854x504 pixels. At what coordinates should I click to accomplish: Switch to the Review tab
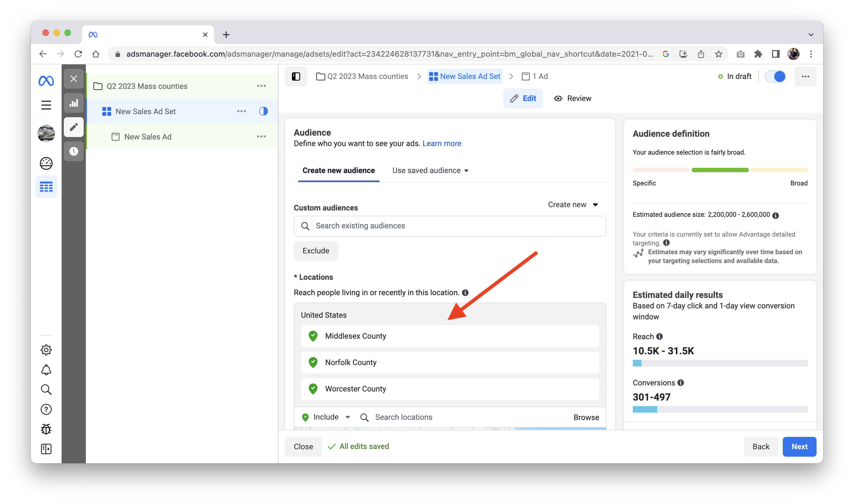pyautogui.click(x=573, y=98)
